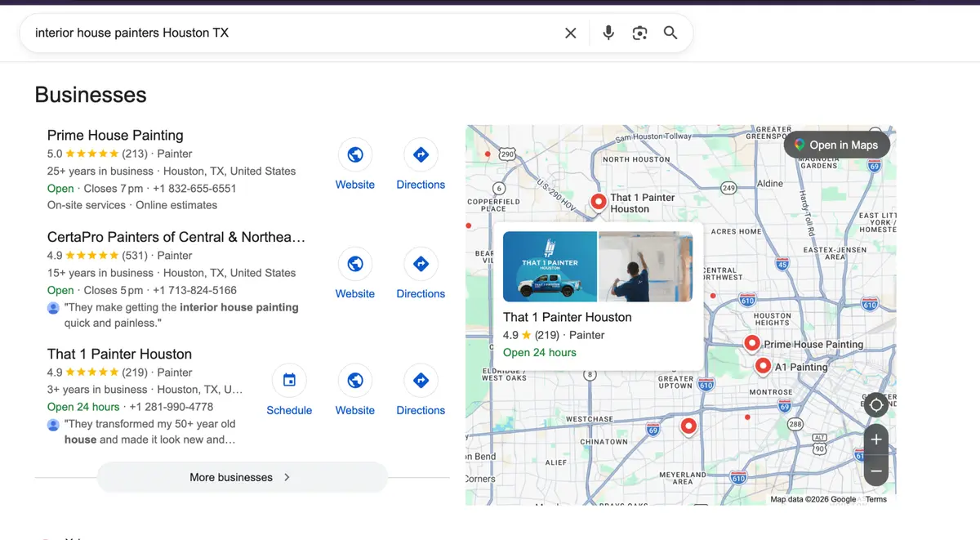Click review "They make getting the interior house painting"

pyautogui.click(x=181, y=315)
